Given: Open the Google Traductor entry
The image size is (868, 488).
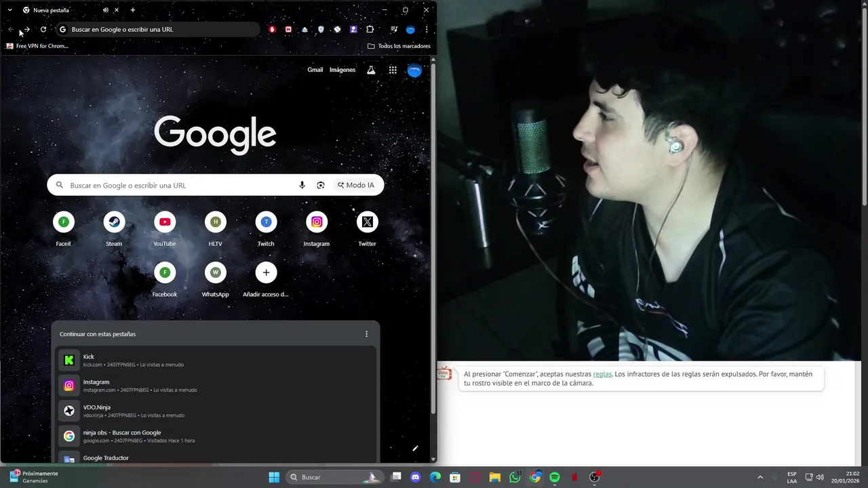Looking at the screenshot, I should (x=215, y=457).
